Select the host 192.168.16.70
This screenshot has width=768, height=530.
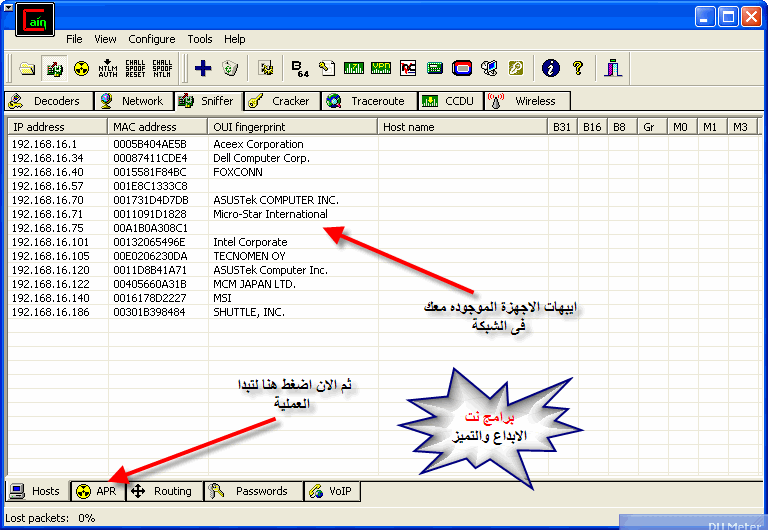coord(48,200)
